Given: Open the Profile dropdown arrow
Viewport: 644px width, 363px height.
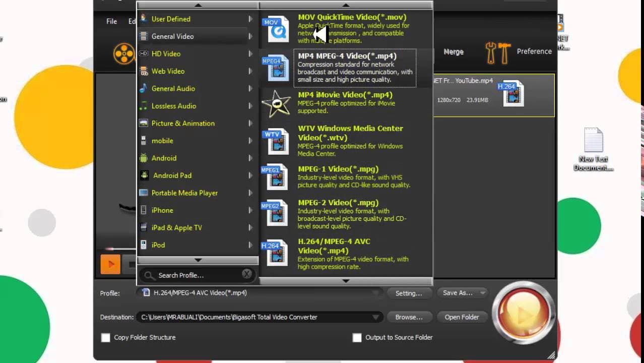Looking at the screenshot, I should pos(375,293).
